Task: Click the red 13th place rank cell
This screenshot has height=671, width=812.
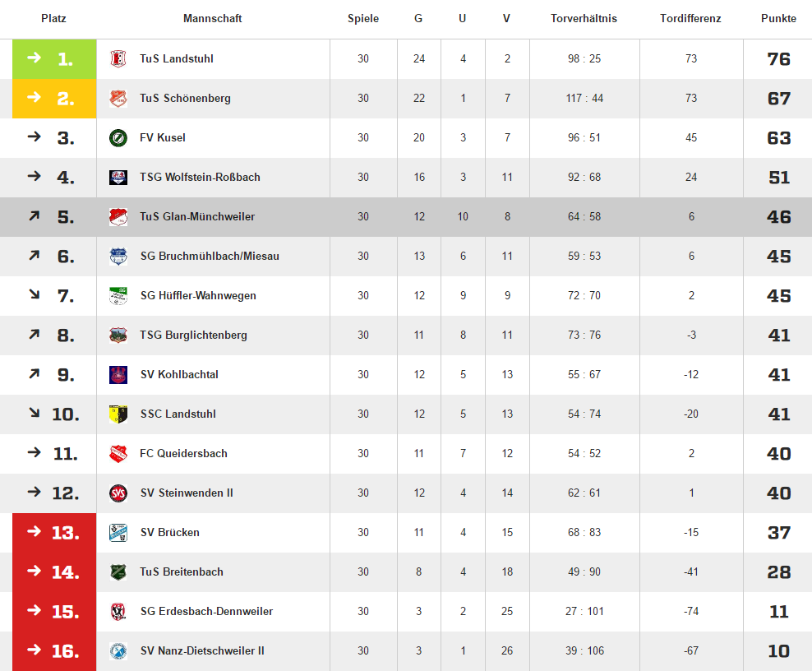Action: coord(54,533)
